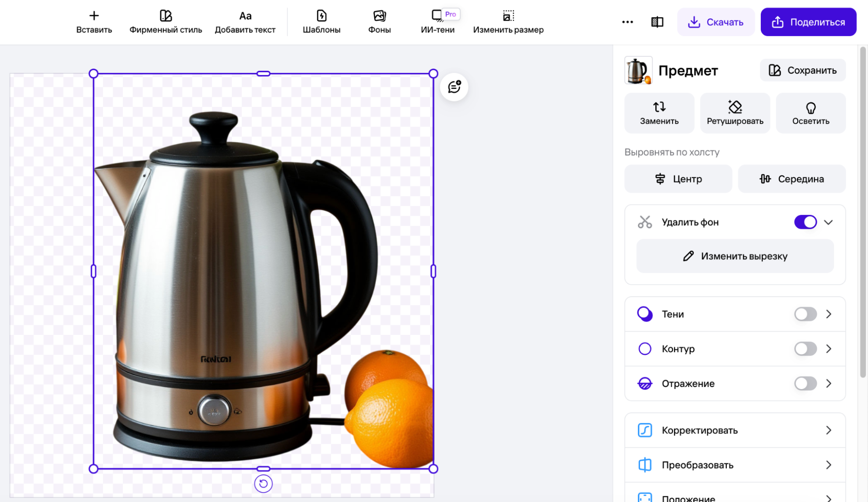Click the Поделиться share button

tap(808, 22)
